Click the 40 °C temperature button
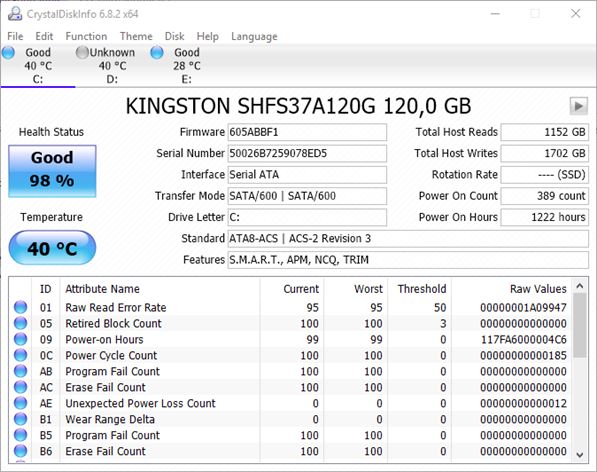Image resolution: width=597 pixels, height=472 pixels. [52, 248]
